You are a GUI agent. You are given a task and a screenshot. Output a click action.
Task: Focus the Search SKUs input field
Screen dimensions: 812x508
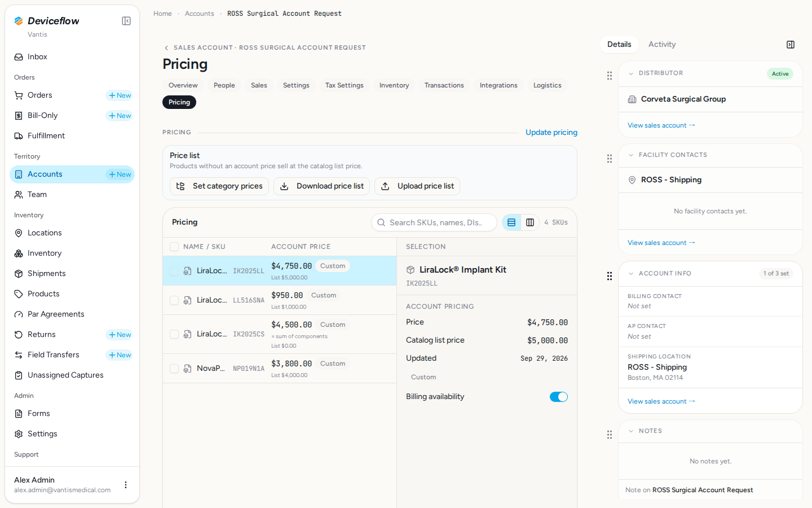434,222
